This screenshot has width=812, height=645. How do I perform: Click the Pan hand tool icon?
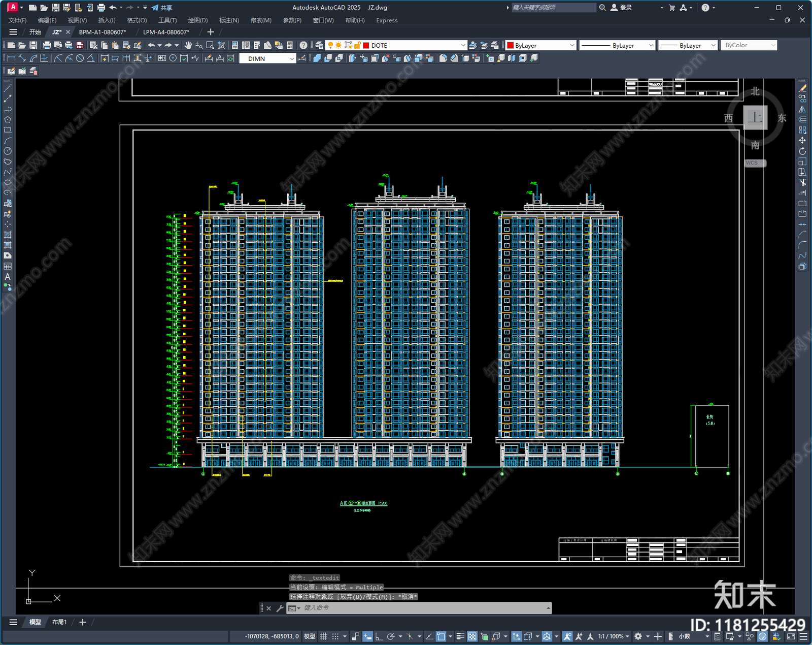(188, 45)
